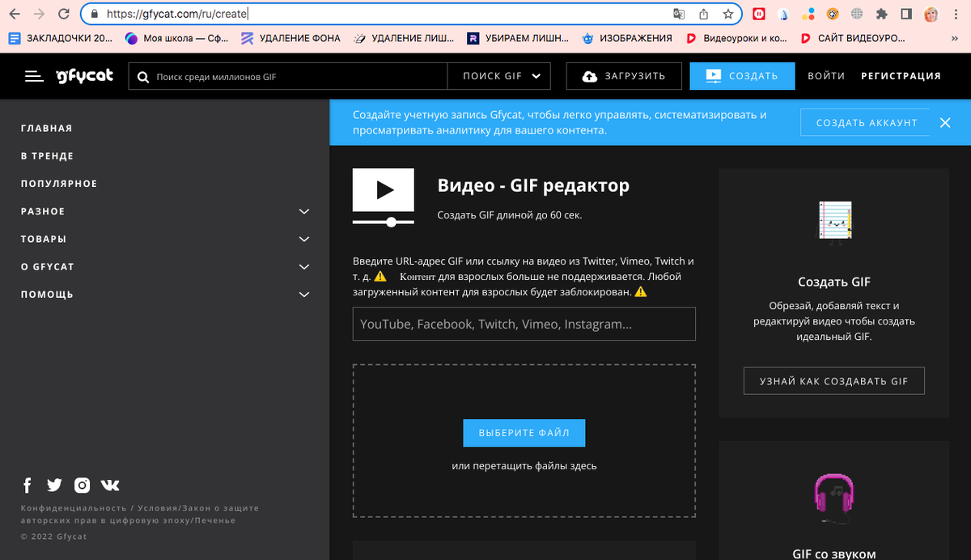Click УЗНАЙ КАК СОЗДАВАТЬ GIF button
The height and width of the screenshot is (560, 971).
[834, 381]
